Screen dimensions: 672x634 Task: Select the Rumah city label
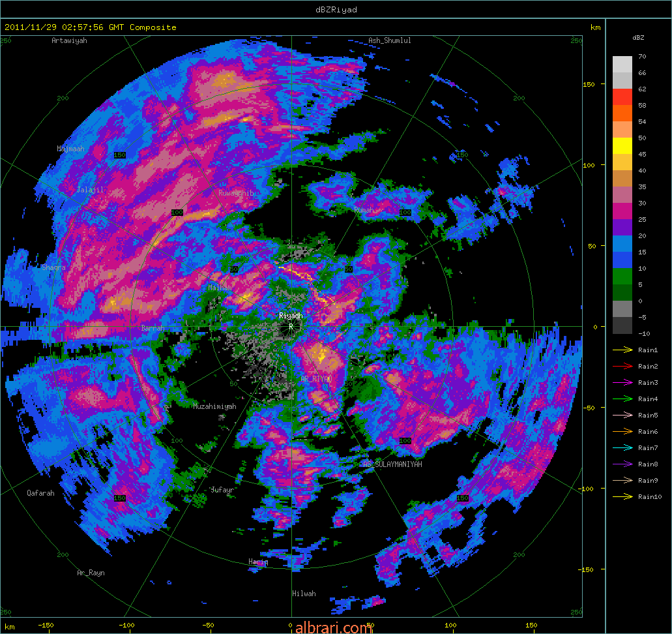click(x=364, y=210)
